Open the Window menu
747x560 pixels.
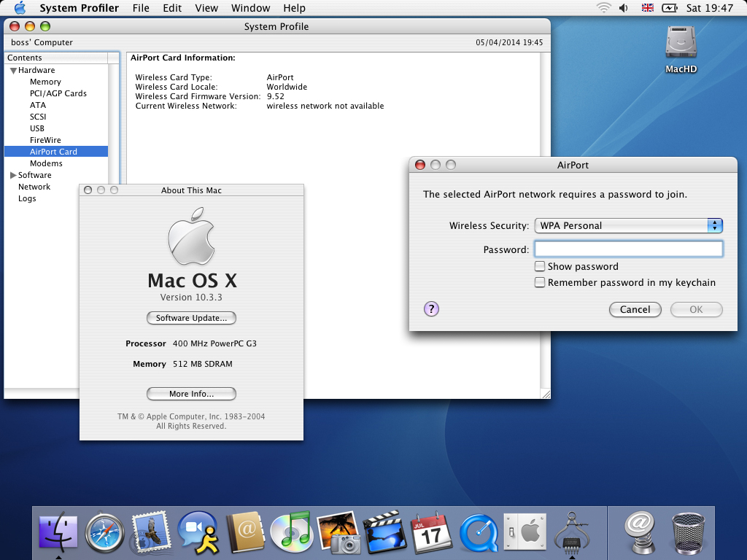[251, 8]
